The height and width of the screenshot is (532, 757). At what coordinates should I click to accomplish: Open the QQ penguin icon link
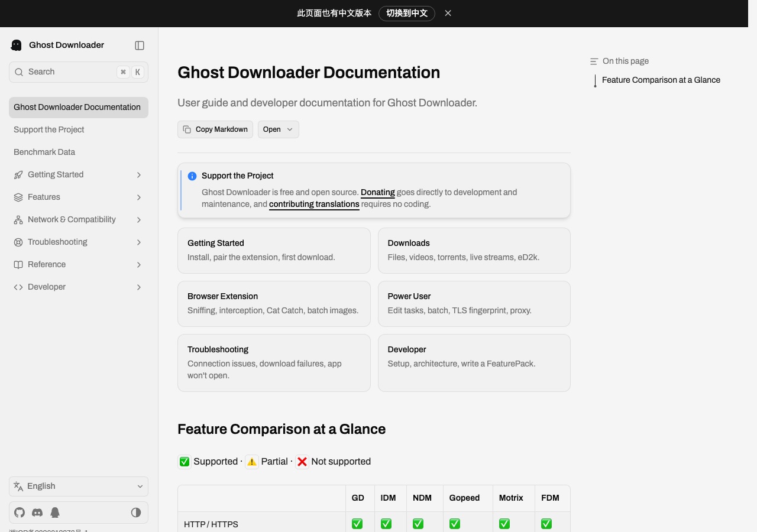[55, 512]
